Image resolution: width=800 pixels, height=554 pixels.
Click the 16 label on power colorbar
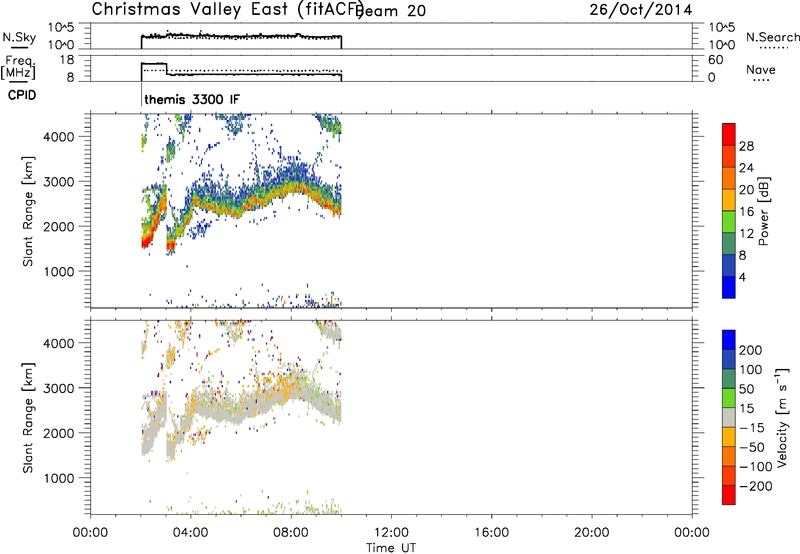click(746, 212)
